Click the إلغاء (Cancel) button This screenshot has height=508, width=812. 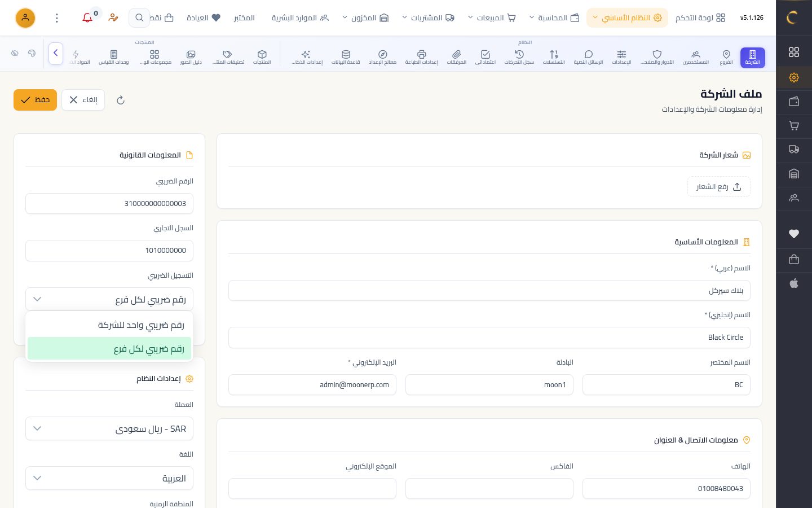(83, 100)
